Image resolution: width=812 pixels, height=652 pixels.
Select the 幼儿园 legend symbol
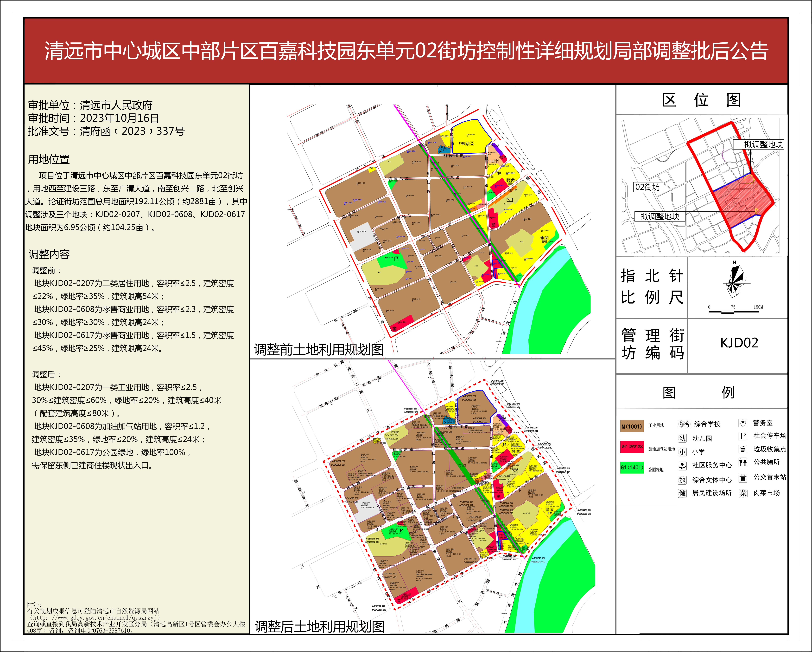[682, 438]
